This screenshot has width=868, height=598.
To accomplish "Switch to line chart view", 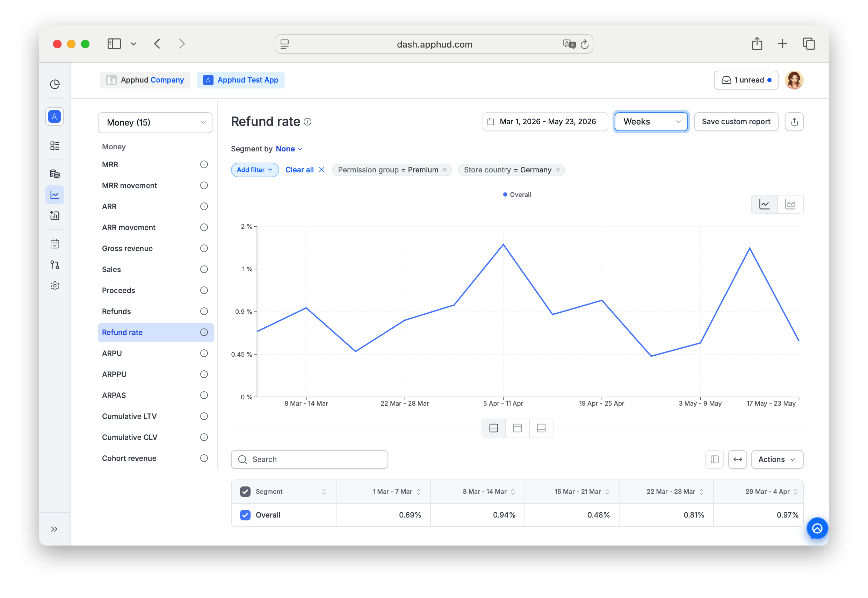I will 764,205.
